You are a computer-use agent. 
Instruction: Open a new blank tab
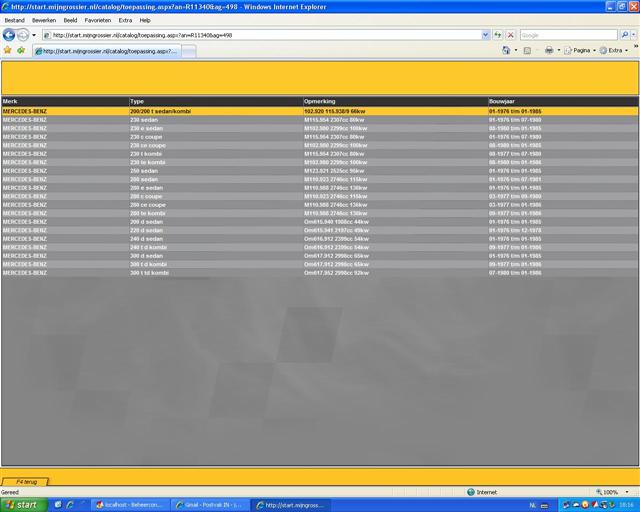[189, 51]
